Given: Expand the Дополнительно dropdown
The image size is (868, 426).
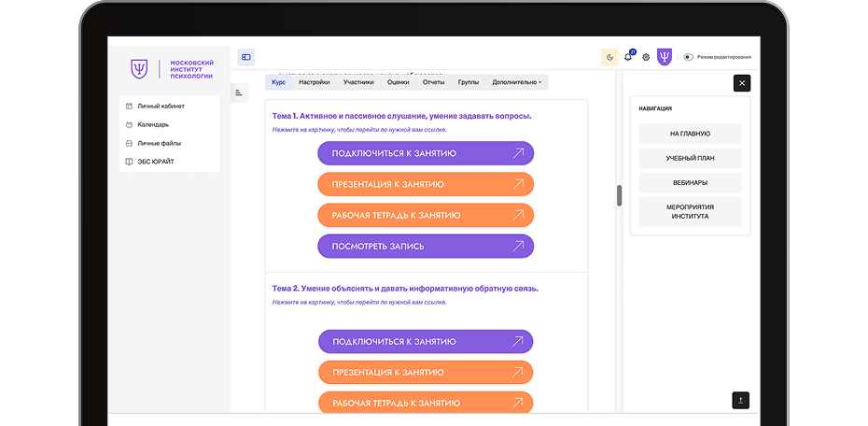Looking at the screenshot, I should point(517,82).
